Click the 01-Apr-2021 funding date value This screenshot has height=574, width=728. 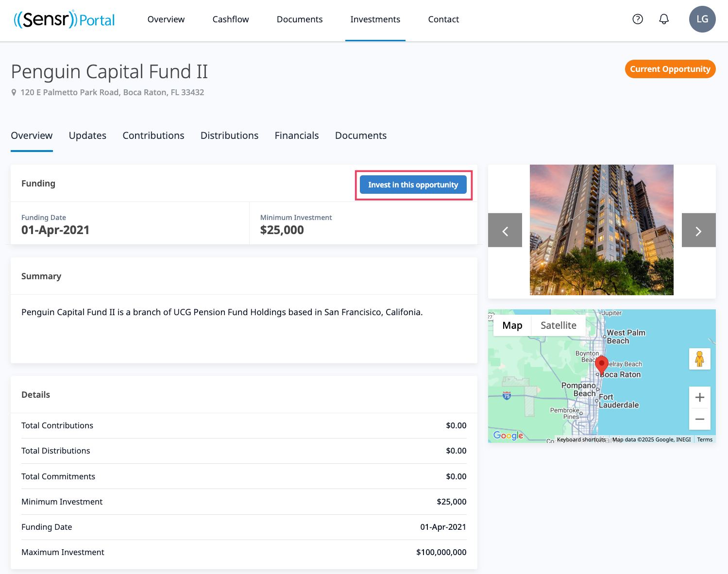tap(55, 230)
